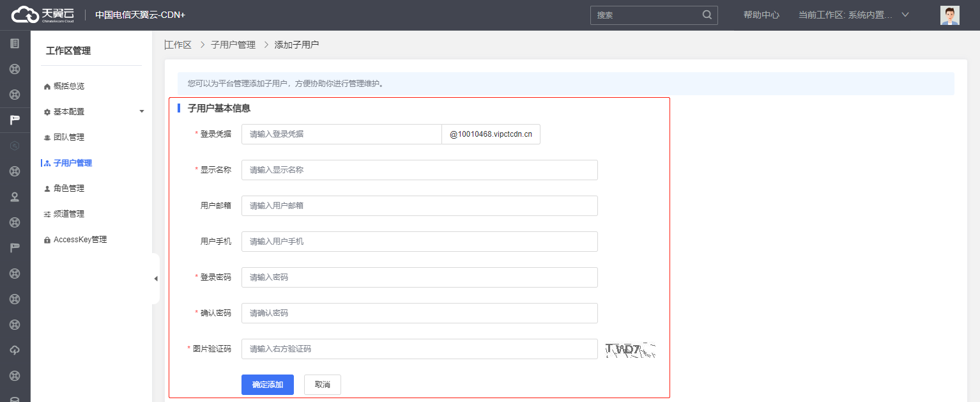Image resolution: width=980 pixels, height=402 pixels.
Task: Click the person icon beside 角色管理
Action: pyautogui.click(x=47, y=189)
